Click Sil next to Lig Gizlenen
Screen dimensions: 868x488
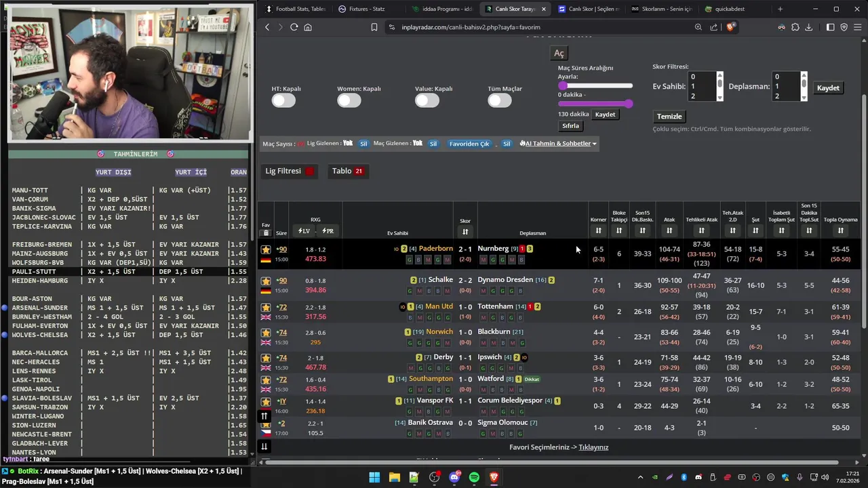pyautogui.click(x=363, y=144)
